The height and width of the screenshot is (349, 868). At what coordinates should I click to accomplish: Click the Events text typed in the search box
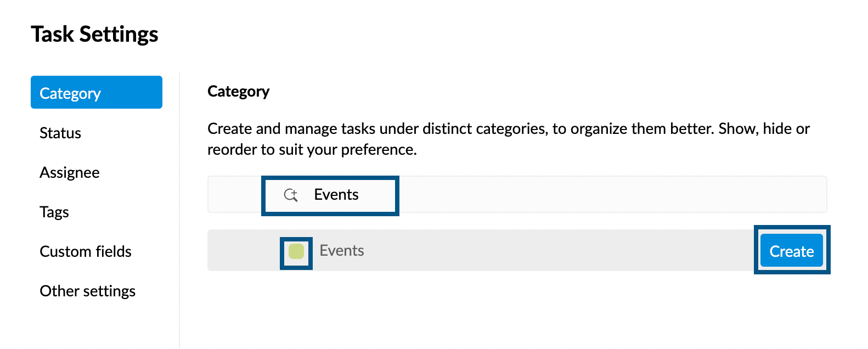coord(336,194)
